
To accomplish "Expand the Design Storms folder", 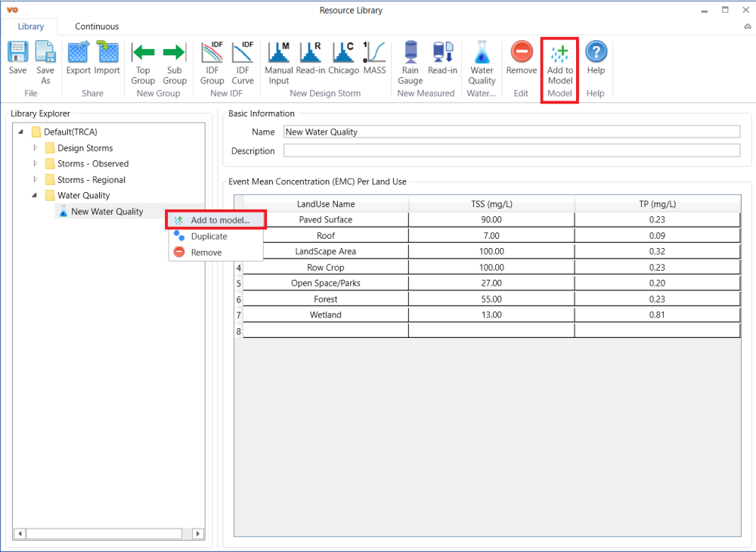I will (36, 148).
